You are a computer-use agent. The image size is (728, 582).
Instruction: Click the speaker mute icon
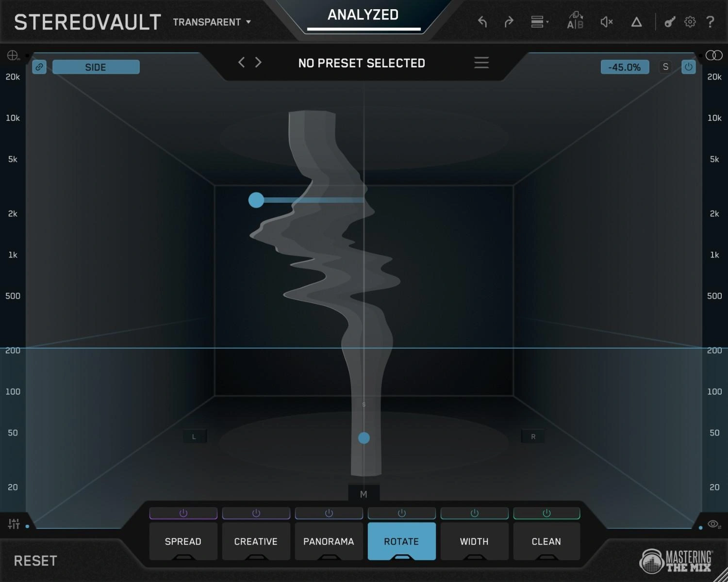607,22
